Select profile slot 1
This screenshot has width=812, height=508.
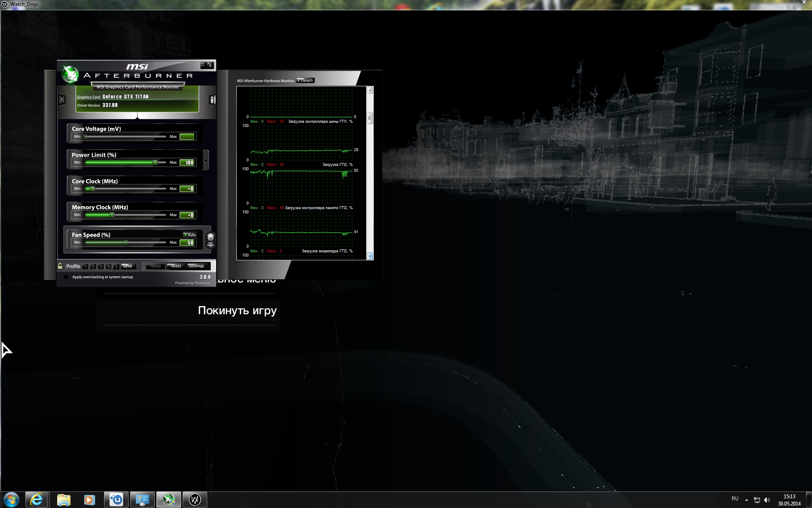(x=85, y=266)
